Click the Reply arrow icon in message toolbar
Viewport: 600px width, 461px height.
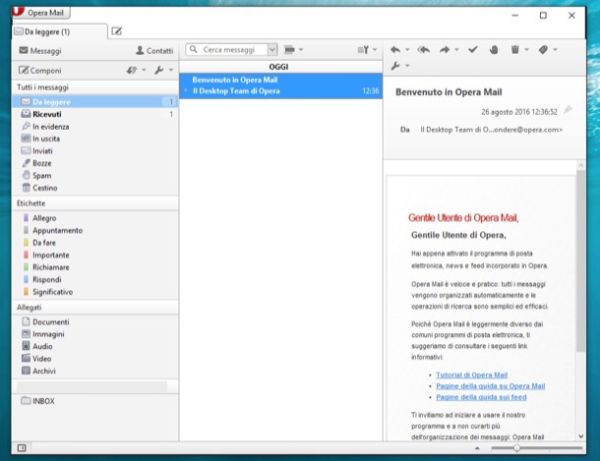coord(396,49)
